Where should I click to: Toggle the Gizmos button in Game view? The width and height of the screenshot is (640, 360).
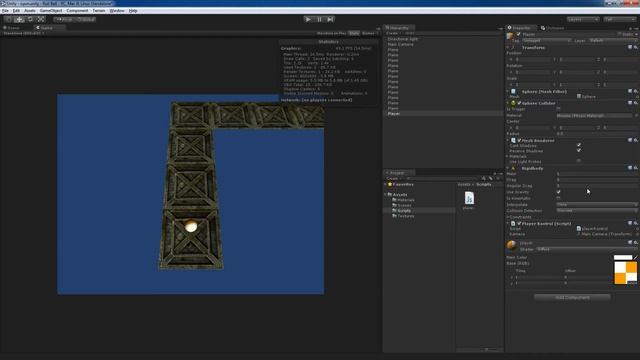pos(368,33)
